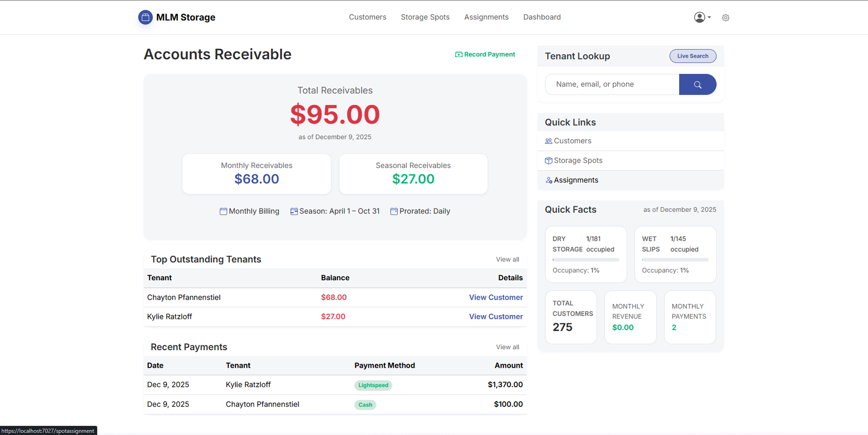Click the $100.00 payment amount

[508, 405]
